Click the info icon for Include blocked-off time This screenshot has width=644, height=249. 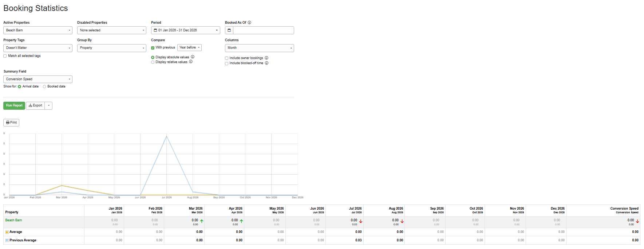point(266,63)
